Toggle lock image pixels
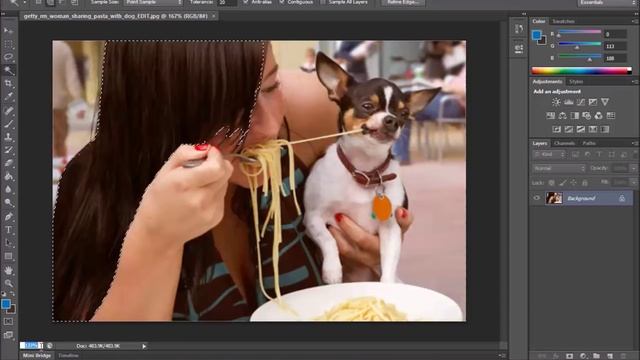 (x=563, y=182)
